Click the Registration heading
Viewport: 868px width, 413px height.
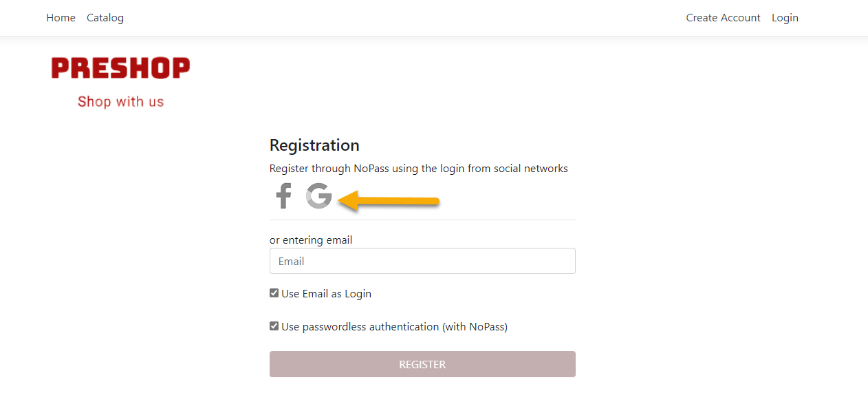click(314, 145)
